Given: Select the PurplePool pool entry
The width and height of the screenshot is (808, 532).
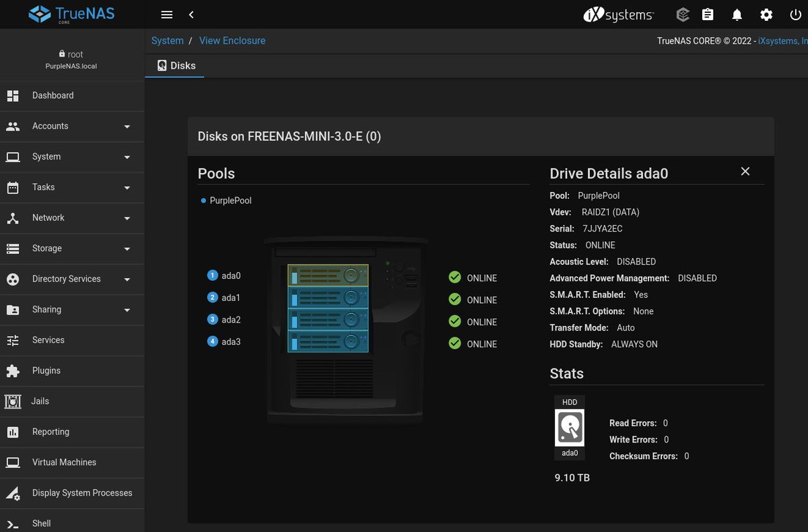Looking at the screenshot, I should tap(226, 201).
